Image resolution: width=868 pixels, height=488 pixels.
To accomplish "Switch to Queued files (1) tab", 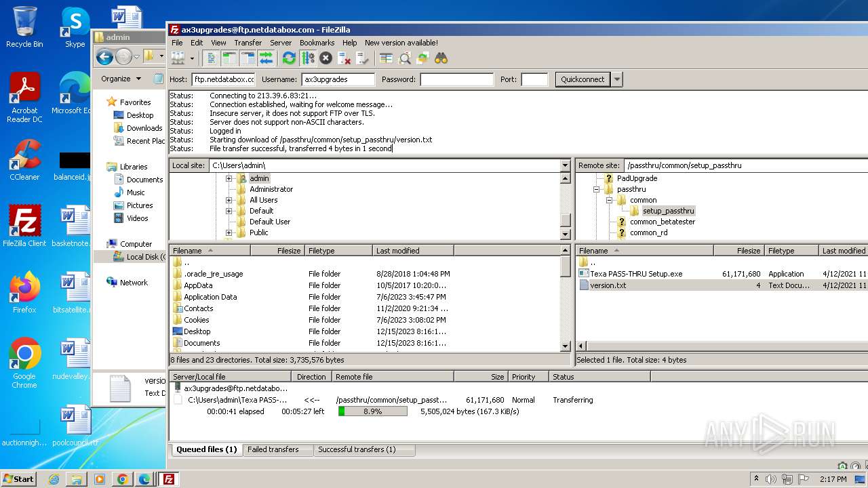I will point(206,449).
